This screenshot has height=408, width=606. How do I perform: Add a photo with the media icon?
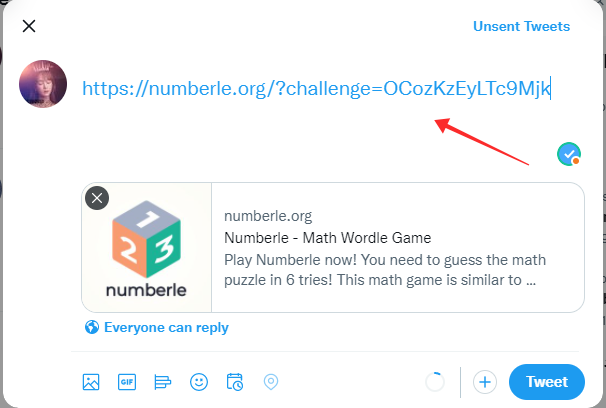pos(91,381)
